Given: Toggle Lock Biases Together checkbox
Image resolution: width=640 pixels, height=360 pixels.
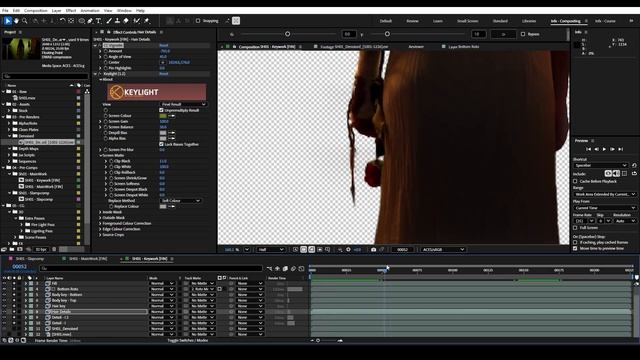Looking at the screenshot, I should [161, 144].
